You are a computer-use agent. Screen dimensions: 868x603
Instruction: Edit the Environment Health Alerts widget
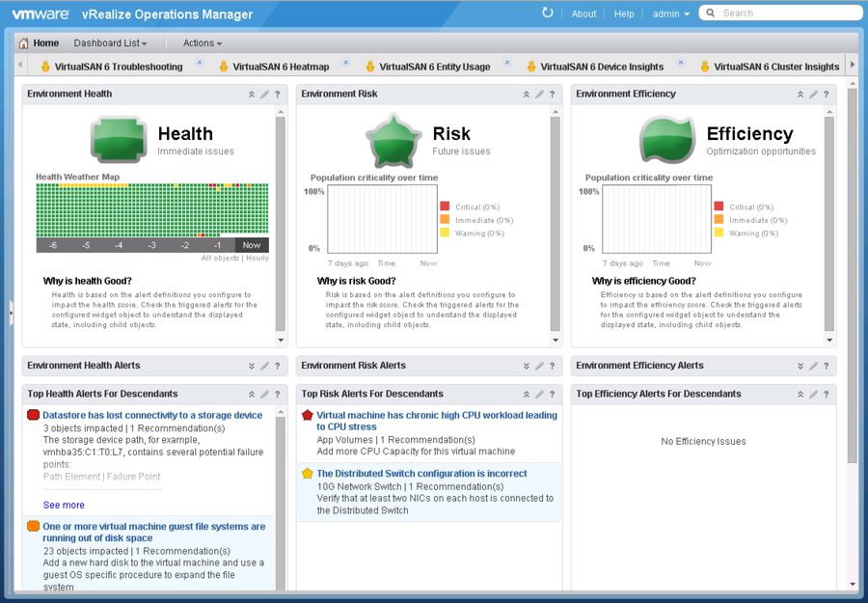pos(264,366)
